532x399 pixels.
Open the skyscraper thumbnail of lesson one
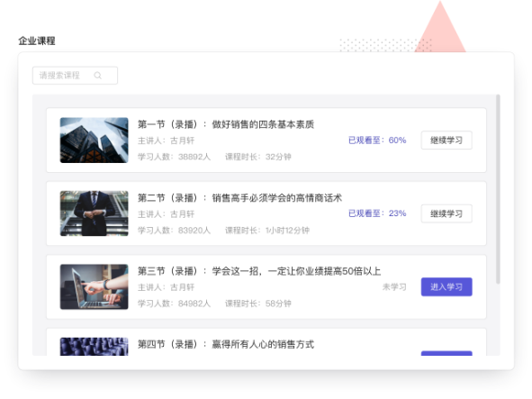(x=95, y=141)
